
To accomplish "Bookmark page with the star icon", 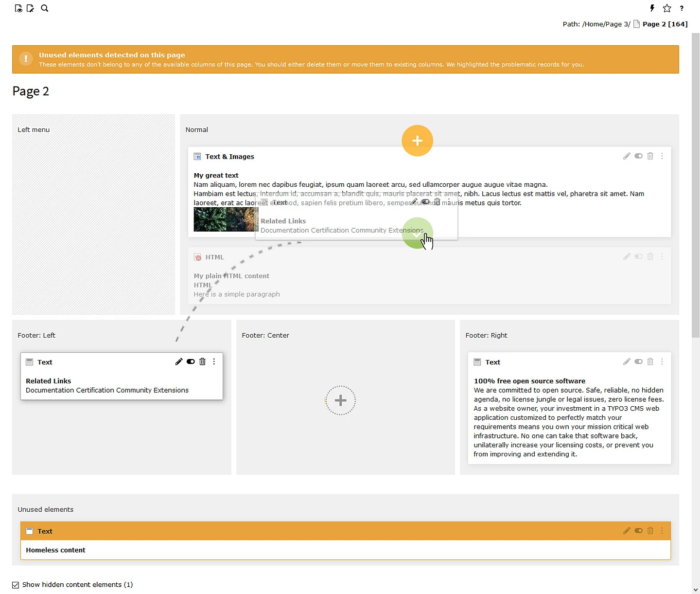I will 667,8.
